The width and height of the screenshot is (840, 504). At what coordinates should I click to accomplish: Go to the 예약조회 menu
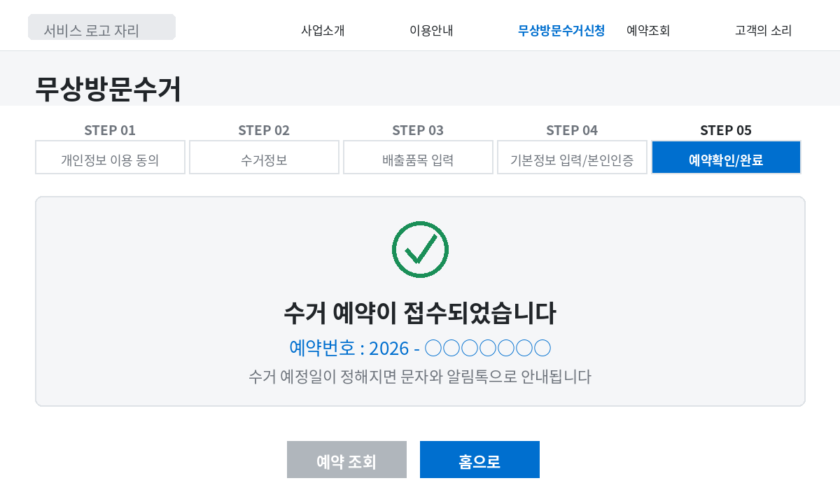coord(648,30)
